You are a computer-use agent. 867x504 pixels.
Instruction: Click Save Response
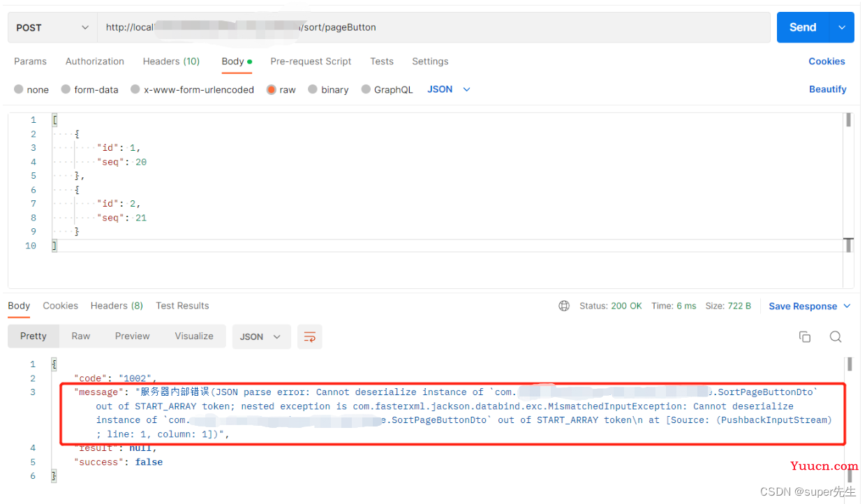coord(803,306)
